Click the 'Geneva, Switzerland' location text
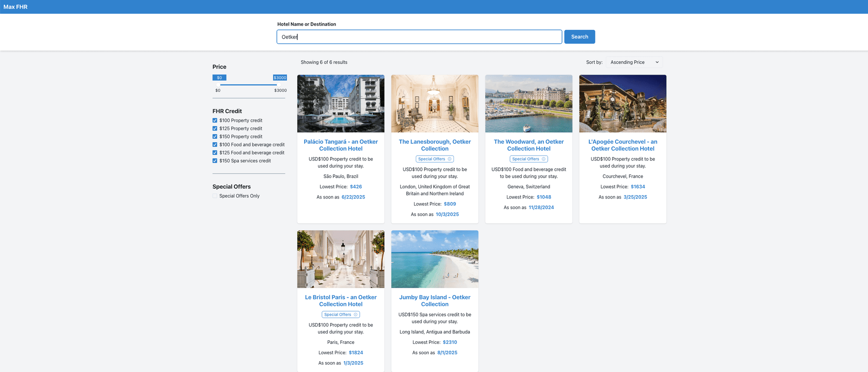The width and height of the screenshot is (868, 372). click(529, 187)
